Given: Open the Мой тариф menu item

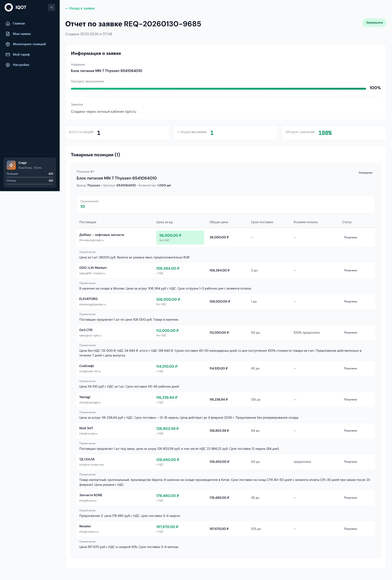Looking at the screenshot, I should (21, 54).
